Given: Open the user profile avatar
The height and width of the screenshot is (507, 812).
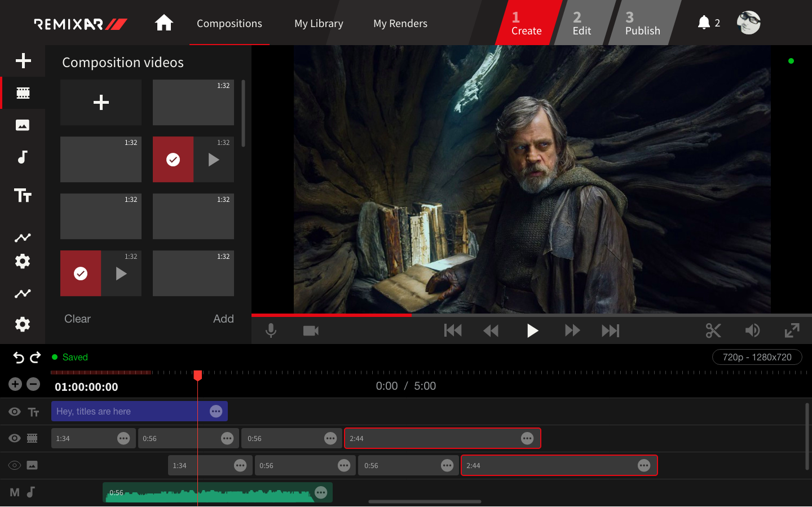Looking at the screenshot, I should [x=749, y=23].
